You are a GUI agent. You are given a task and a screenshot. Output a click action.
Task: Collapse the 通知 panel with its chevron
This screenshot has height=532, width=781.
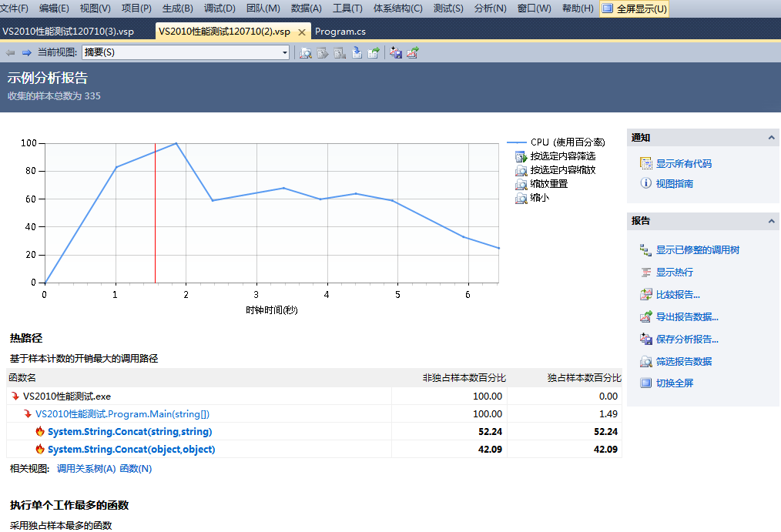pyautogui.click(x=771, y=138)
